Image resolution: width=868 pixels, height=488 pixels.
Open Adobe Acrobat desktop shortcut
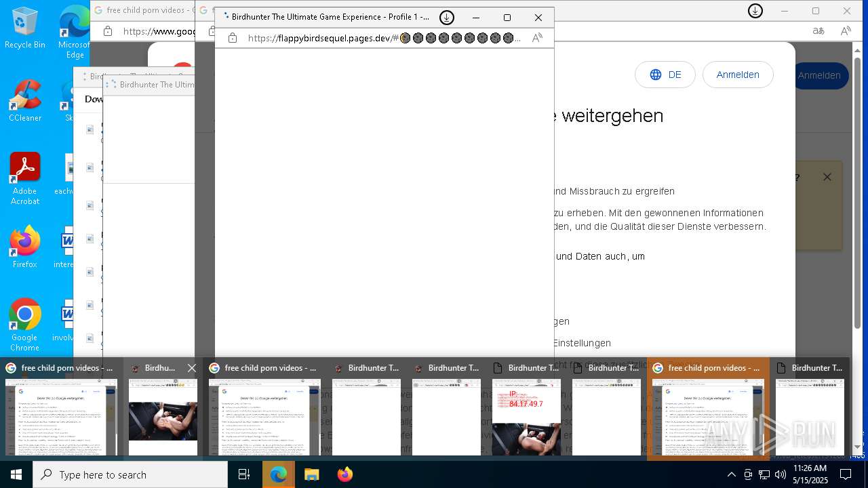pyautogui.click(x=25, y=179)
